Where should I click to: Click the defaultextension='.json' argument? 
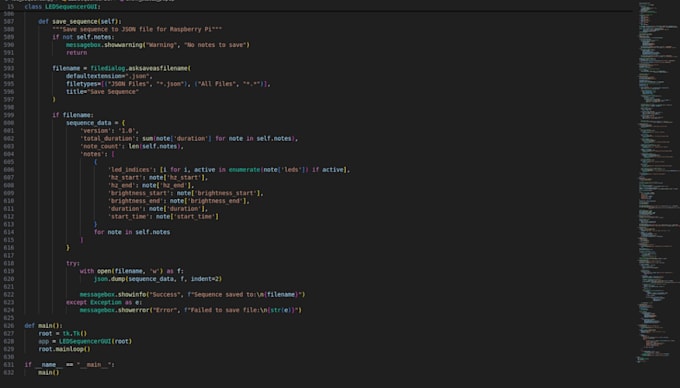(109, 76)
